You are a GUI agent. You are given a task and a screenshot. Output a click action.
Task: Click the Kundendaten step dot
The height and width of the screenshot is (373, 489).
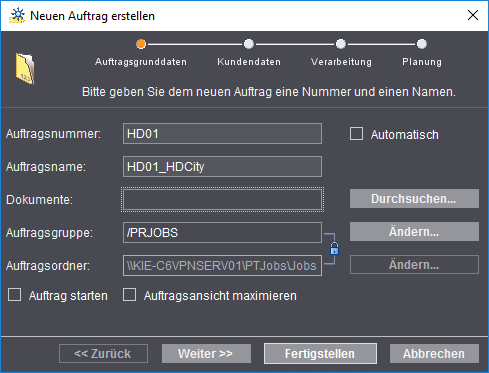click(x=249, y=44)
